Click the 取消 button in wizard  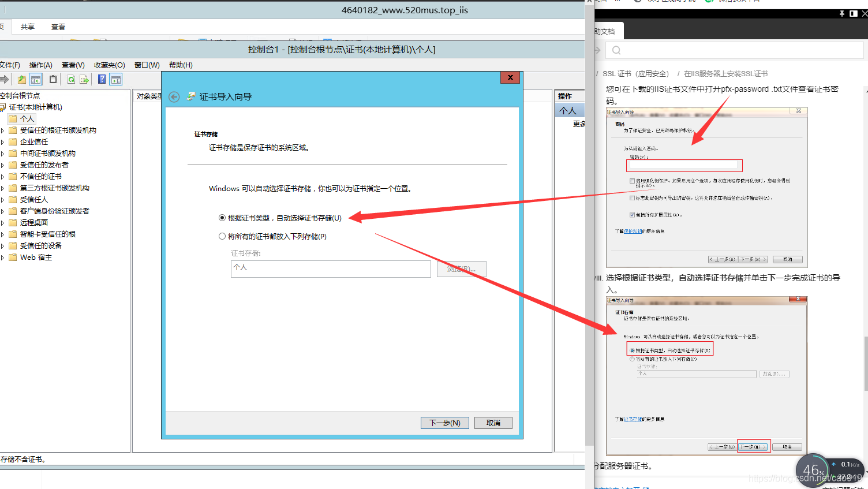[x=493, y=423]
